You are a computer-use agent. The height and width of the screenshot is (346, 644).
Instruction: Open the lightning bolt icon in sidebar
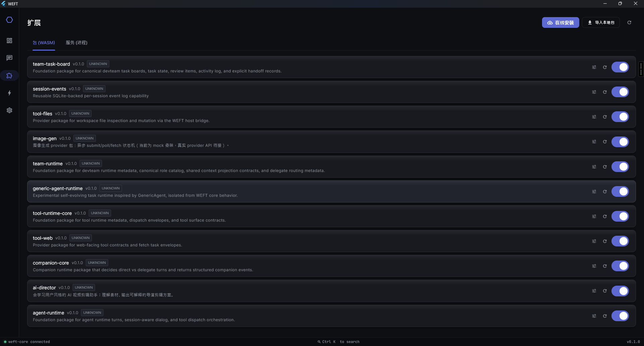tap(9, 93)
